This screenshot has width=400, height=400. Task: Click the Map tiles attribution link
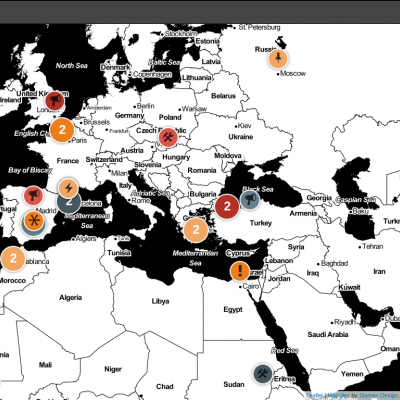pos(338,395)
